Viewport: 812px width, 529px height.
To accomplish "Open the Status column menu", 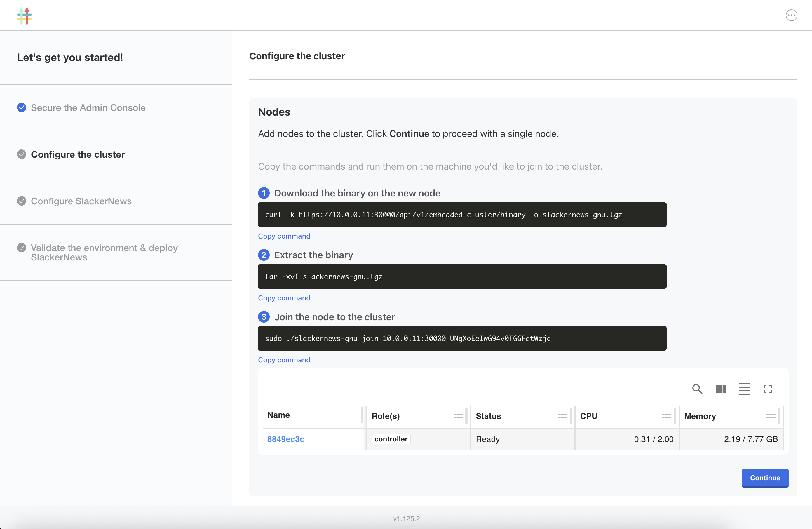I will (x=562, y=416).
